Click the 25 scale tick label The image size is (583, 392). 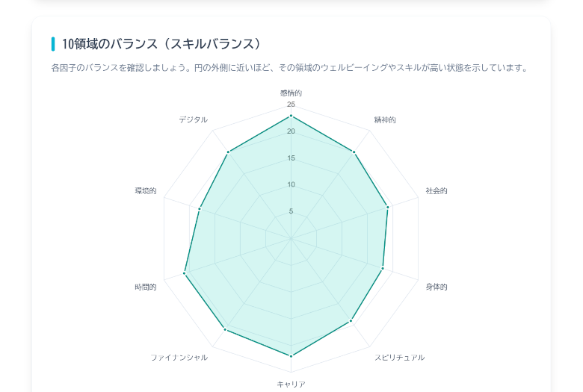291,105
